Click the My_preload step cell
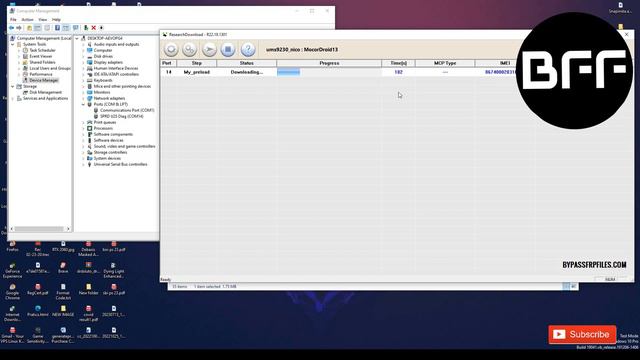640x360 pixels. tap(197, 72)
